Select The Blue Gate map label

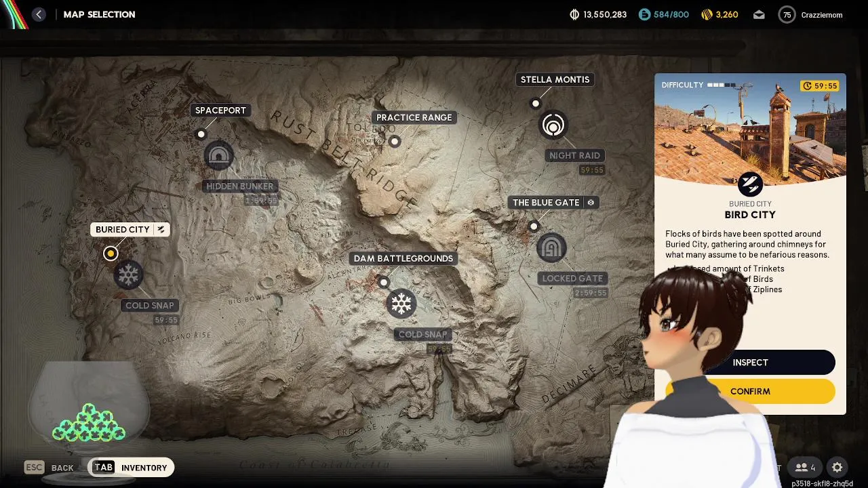[x=553, y=203]
